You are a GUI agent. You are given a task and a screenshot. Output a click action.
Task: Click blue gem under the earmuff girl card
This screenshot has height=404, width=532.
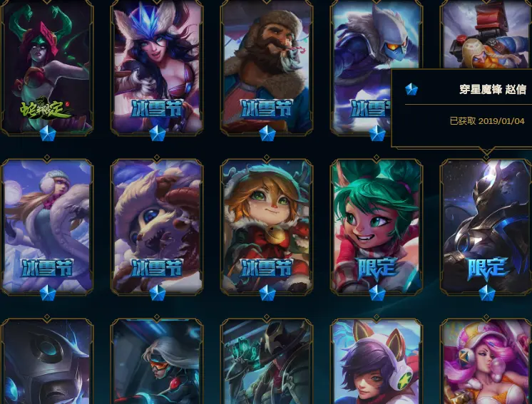coord(48,293)
